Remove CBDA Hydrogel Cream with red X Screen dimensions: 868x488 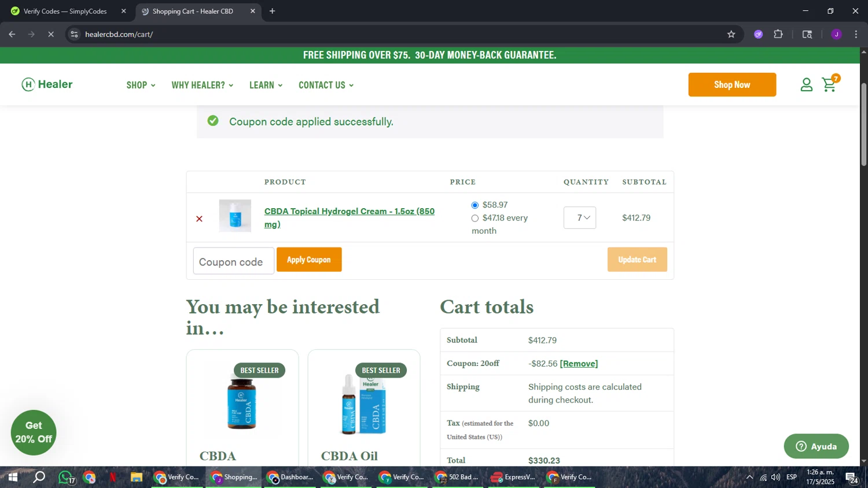[199, 219]
